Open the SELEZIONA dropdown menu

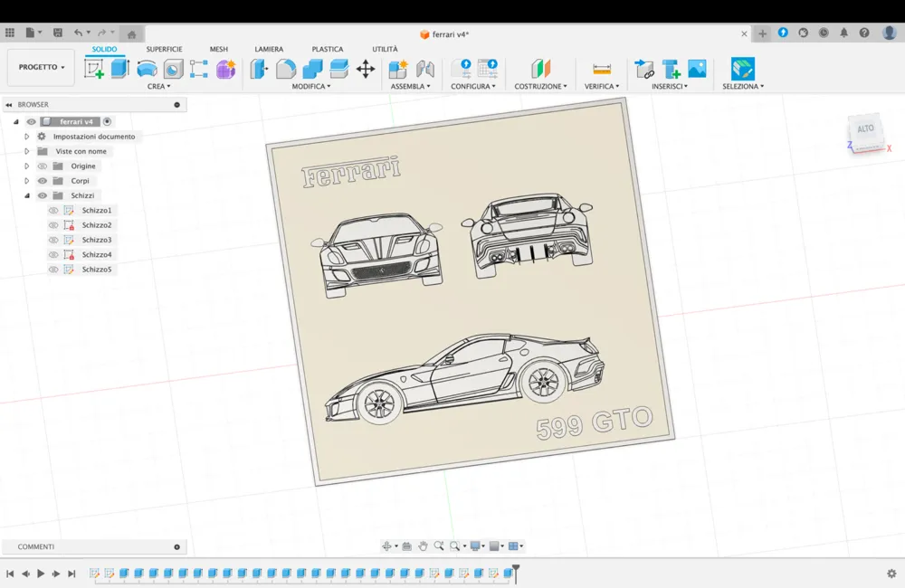click(x=743, y=87)
